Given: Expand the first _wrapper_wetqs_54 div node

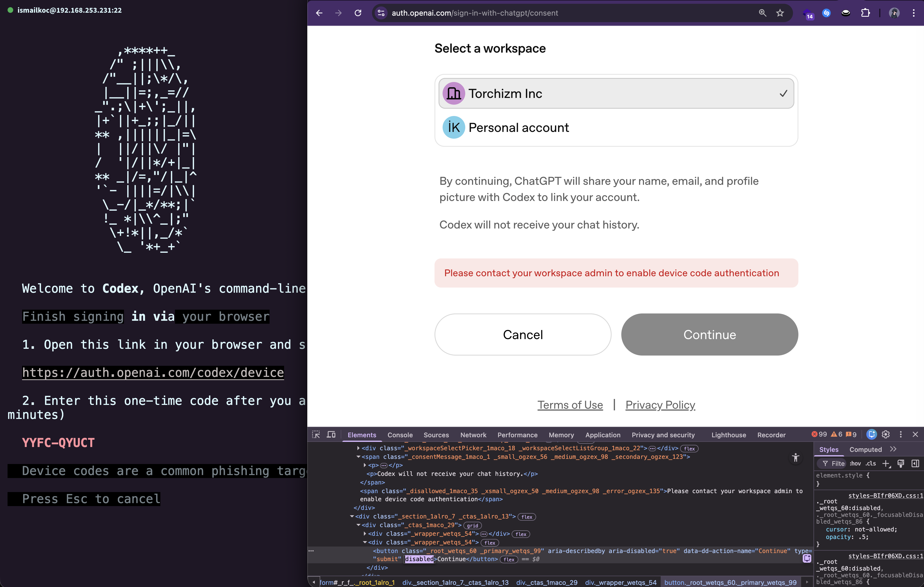Looking at the screenshot, I should pos(365,534).
